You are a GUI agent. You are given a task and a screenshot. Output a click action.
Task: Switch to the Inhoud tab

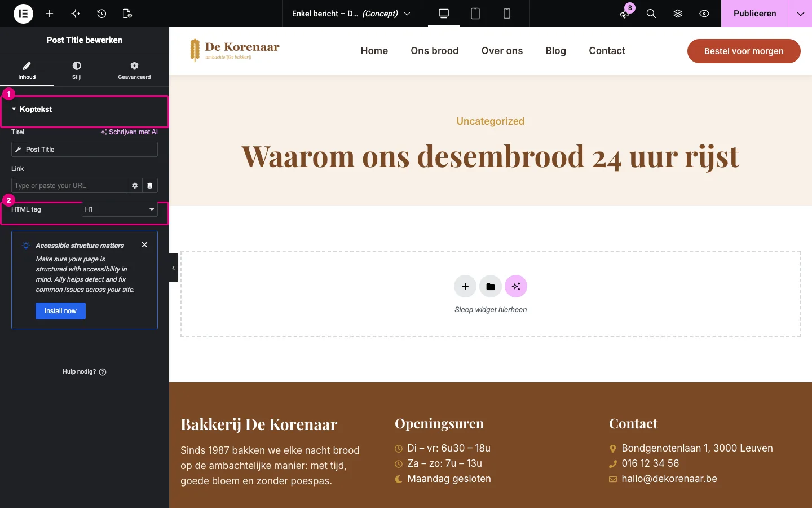(27, 71)
